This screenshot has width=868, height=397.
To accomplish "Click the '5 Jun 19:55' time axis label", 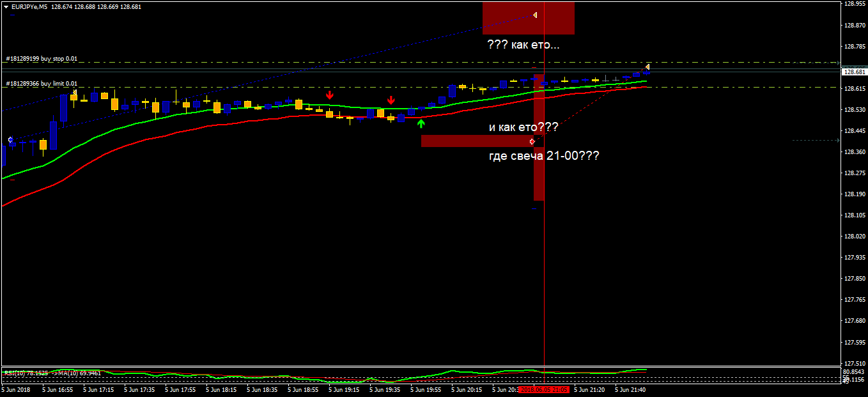I will pyautogui.click(x=426, y=389).
